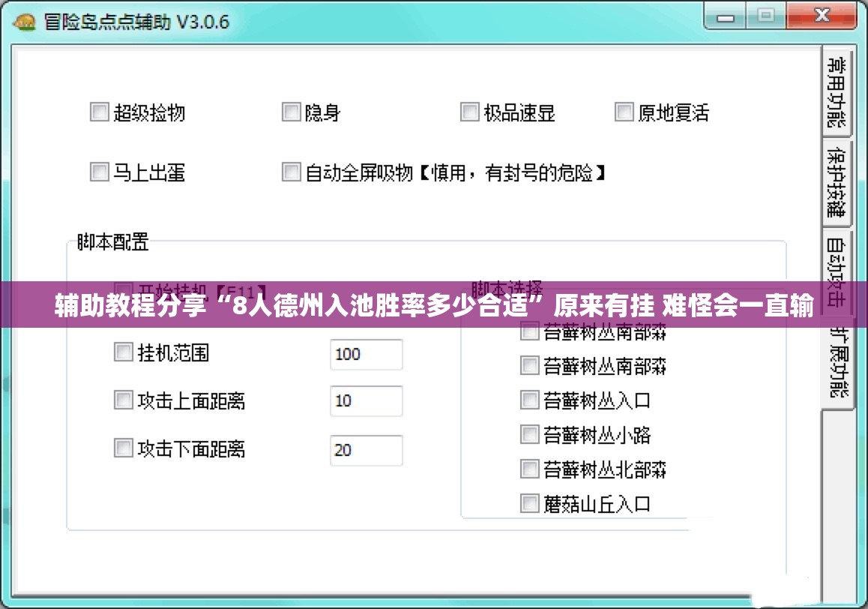Screen dimensions: 868x609
Task: Click the 攻击下面距离 field showing 20
Action: tap(367, 450)
